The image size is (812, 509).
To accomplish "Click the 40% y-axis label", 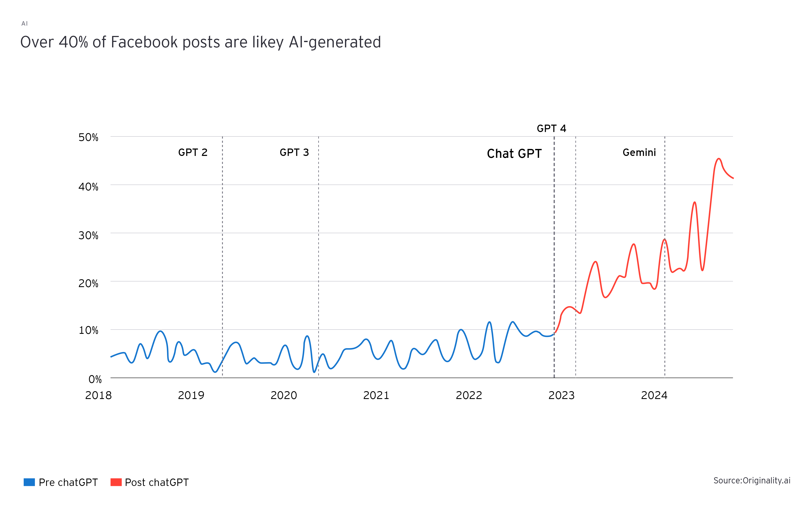I will [88, 187].
